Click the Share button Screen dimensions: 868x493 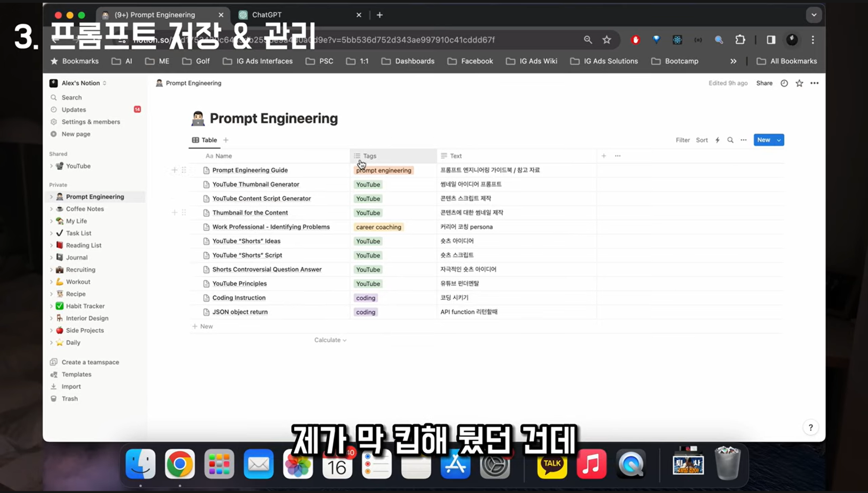click(764, 83)
